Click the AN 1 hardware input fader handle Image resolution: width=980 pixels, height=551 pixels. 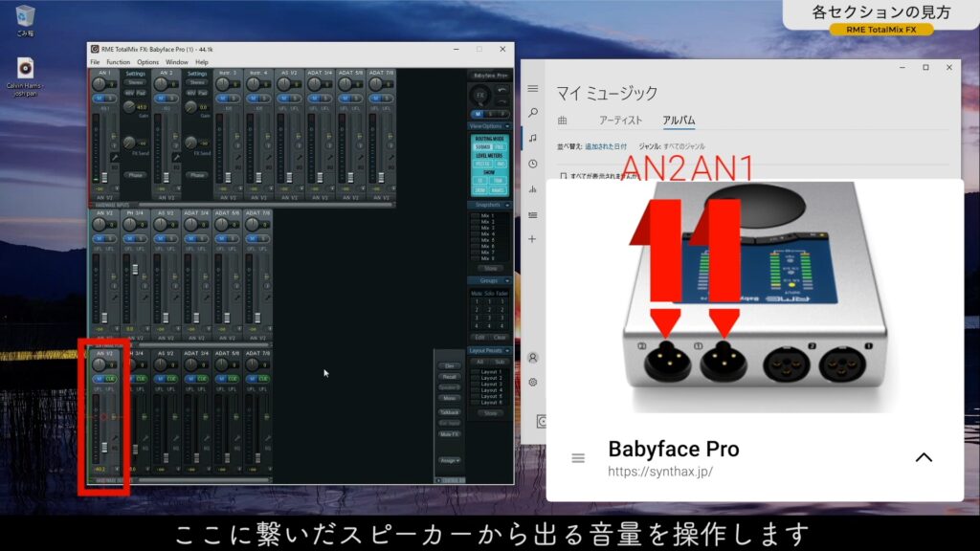[x=104, y=177]
